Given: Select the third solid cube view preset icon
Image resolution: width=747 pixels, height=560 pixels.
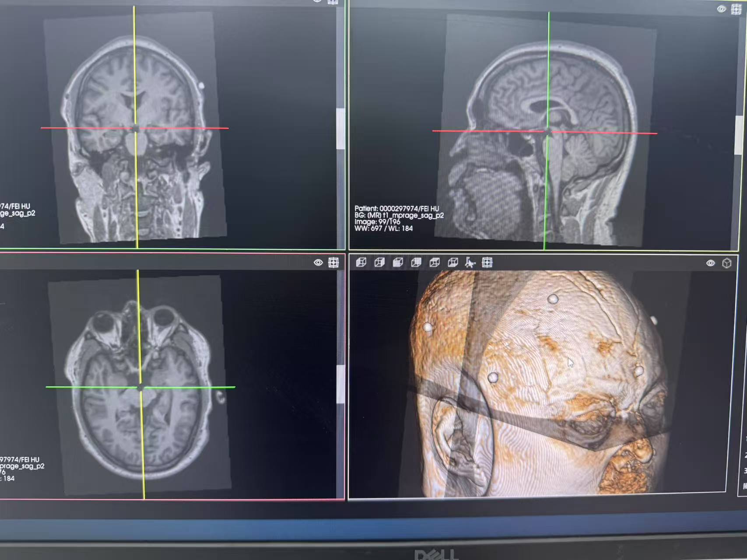Looking at the screenshot, I should click(x=398, y=262).
